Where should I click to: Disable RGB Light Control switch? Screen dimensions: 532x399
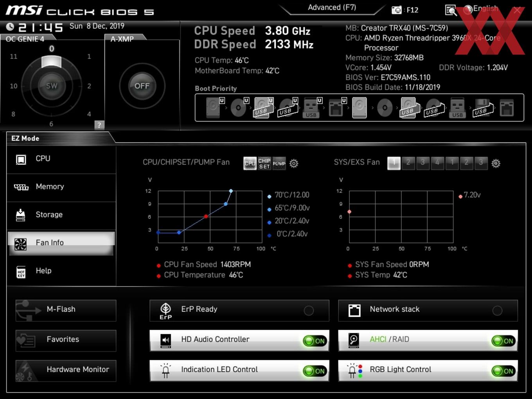coord(503,371)
